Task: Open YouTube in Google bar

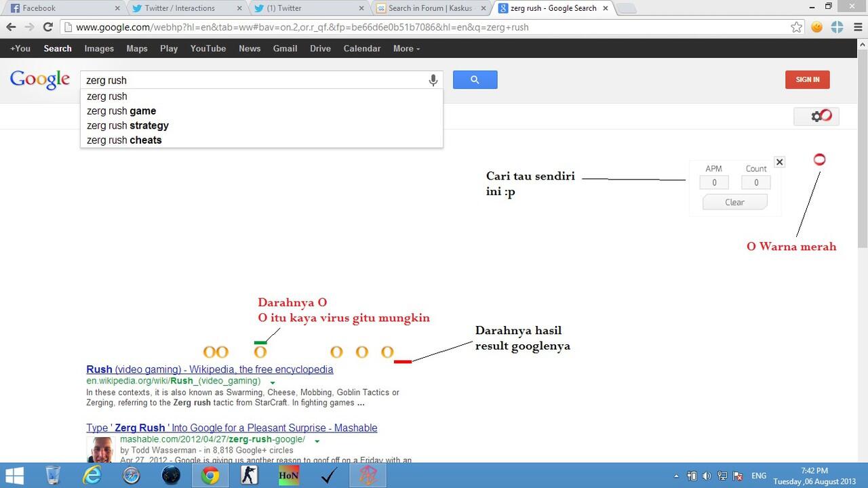Action: tap(208, 48)
